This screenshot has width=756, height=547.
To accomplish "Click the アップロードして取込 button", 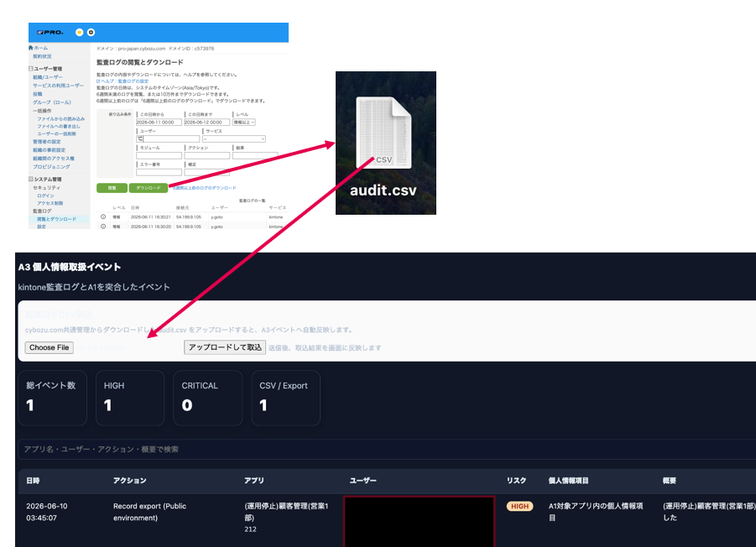I will click(x=225, y=347).
